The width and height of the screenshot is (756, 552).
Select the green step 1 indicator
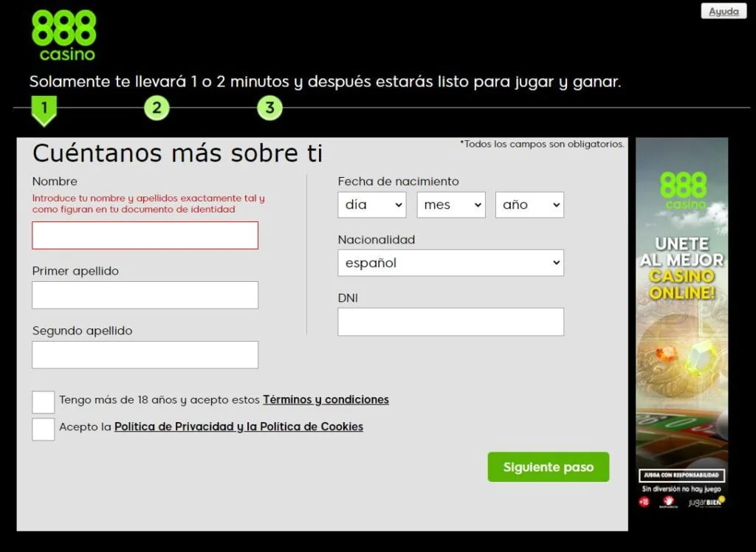coord(44,108)
